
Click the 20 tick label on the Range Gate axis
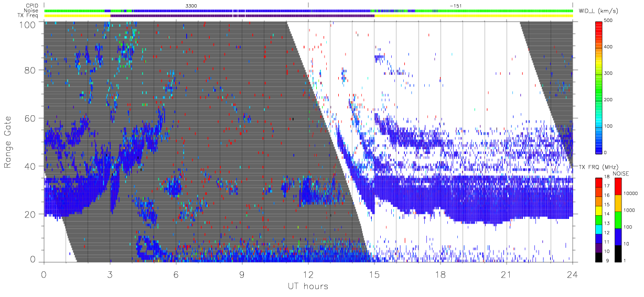coord(30,214)
